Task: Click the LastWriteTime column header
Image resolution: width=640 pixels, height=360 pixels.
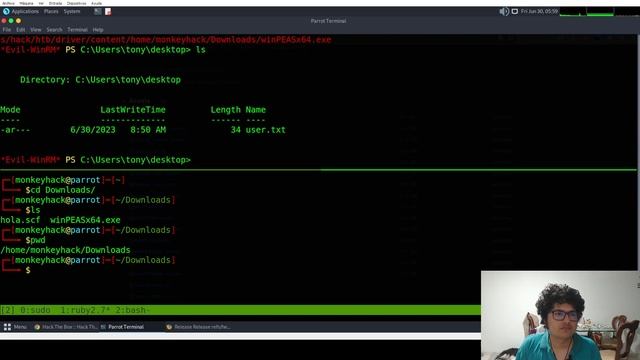Action: coord(133,110)
